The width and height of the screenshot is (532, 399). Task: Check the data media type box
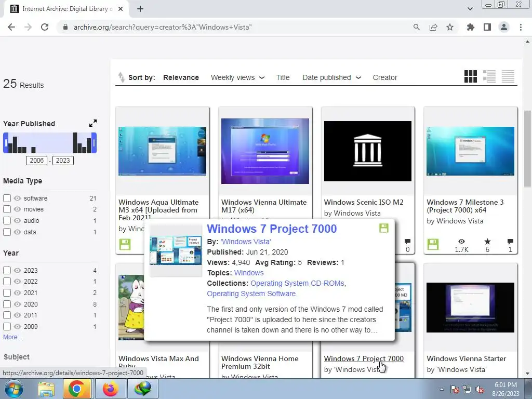(7, 232)
